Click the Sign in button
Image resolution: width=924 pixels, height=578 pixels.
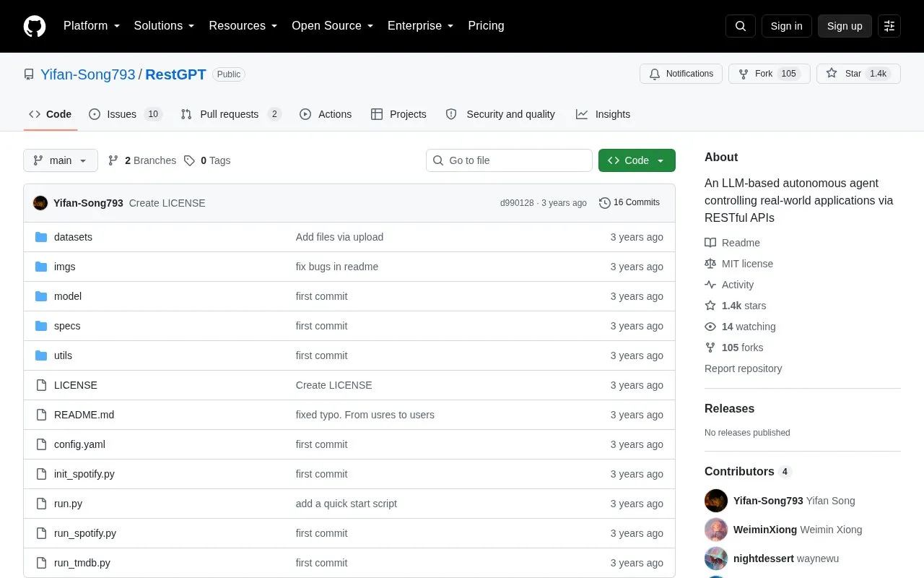point(786,26)
